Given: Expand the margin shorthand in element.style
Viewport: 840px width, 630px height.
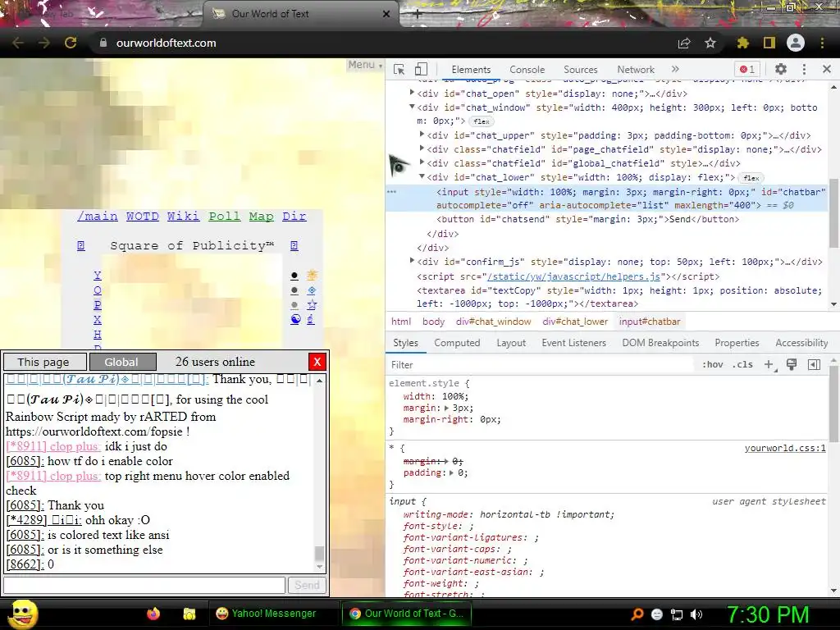Looking at the screenshot, I should (447, 409).
